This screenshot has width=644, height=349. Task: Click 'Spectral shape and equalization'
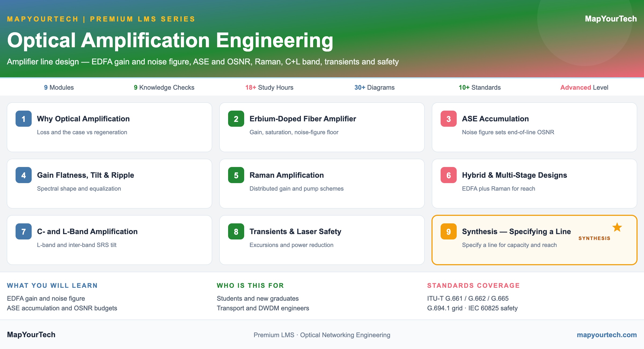79,188
